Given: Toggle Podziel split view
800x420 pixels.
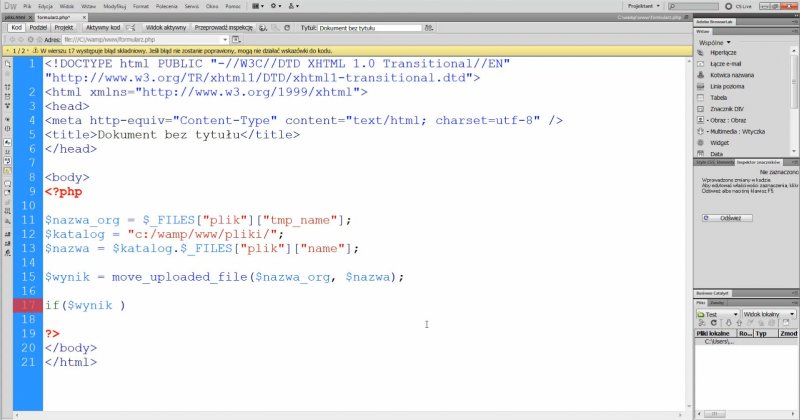Looking at the screenshot, I should point(39,28).
